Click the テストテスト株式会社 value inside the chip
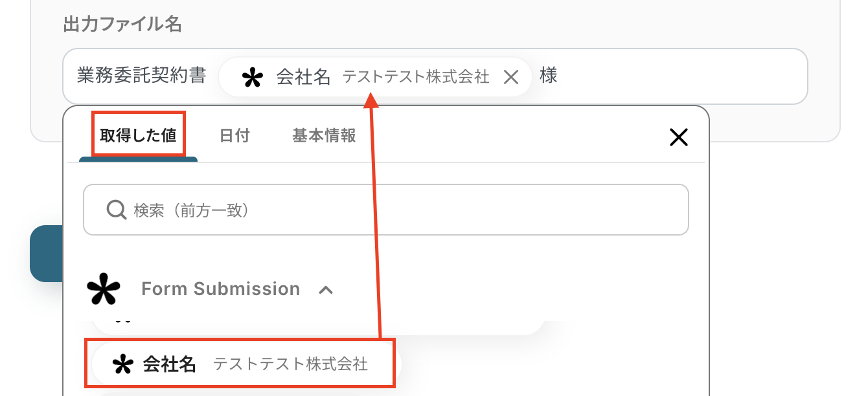The height and width of the screenshot is (396, 868). [416, 78]
